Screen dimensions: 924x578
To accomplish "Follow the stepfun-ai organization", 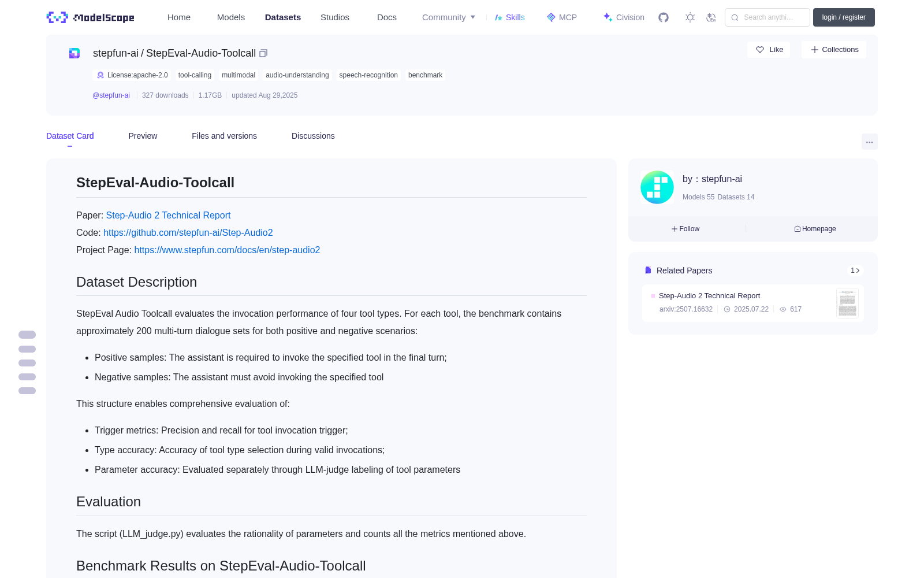I will pos(685,229).
